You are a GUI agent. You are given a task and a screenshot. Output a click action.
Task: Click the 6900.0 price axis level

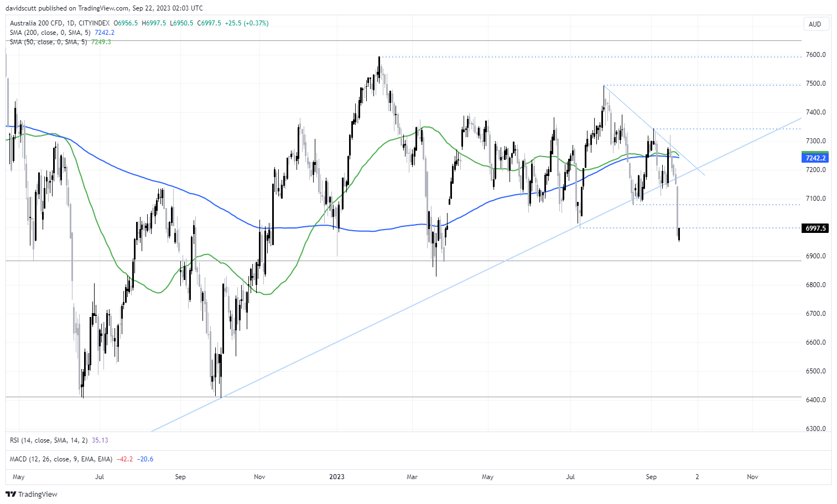[816, 256]
